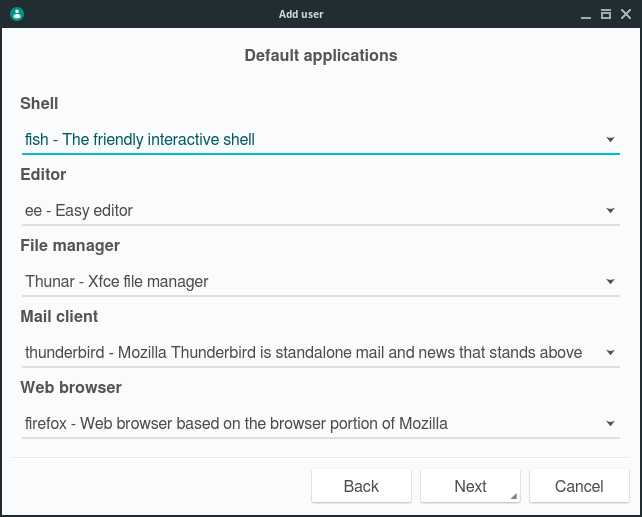642x517 pixels.
Task: Click the Shell section label
Action: pyautogui.click(x=39, y=103)
